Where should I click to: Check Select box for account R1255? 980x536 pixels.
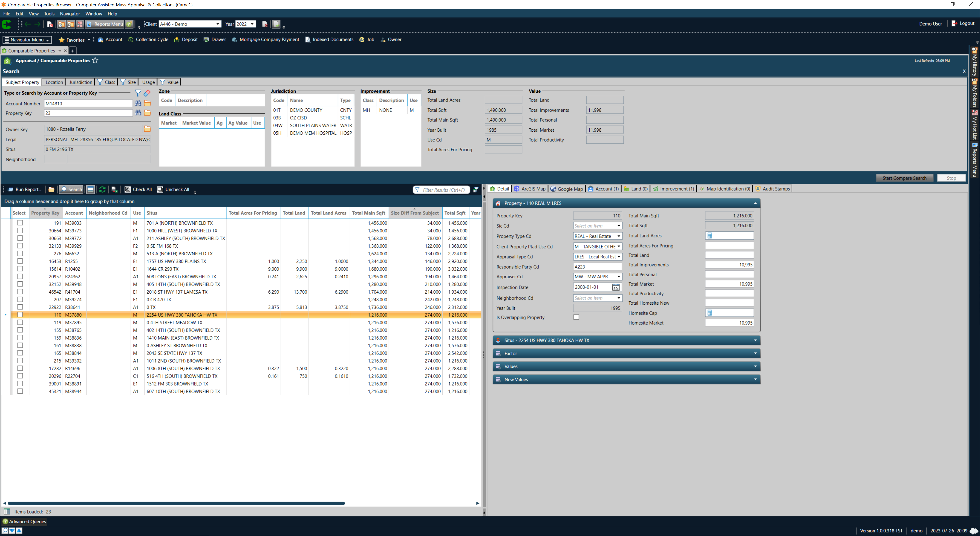20,261
